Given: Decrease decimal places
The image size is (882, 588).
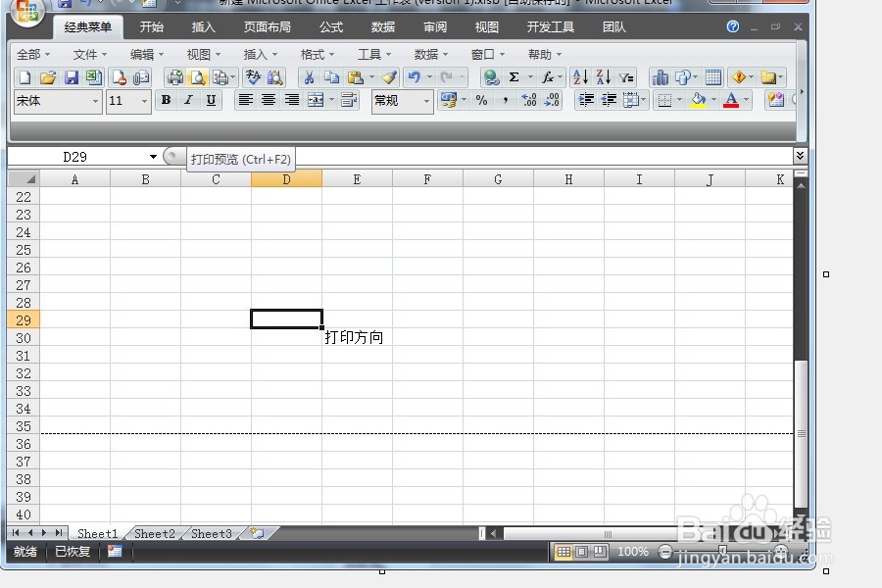Looking at the screenshot, I should pyautogui.click(x=552, y=100).
